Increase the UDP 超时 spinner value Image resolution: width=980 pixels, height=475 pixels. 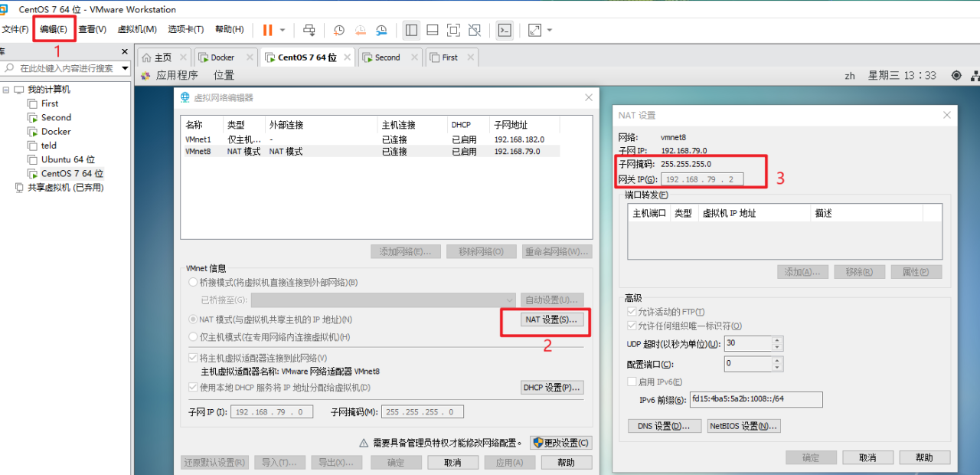(777, 340)
